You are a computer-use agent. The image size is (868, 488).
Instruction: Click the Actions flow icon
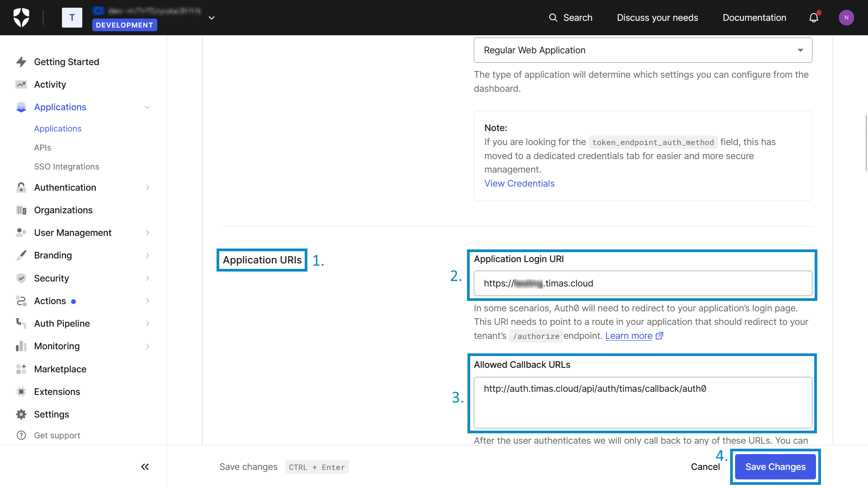pyautogui.click(x=21, y=301)
